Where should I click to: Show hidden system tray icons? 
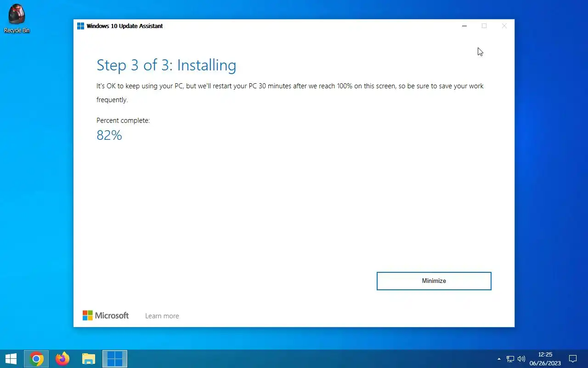(x=499, y=359)
